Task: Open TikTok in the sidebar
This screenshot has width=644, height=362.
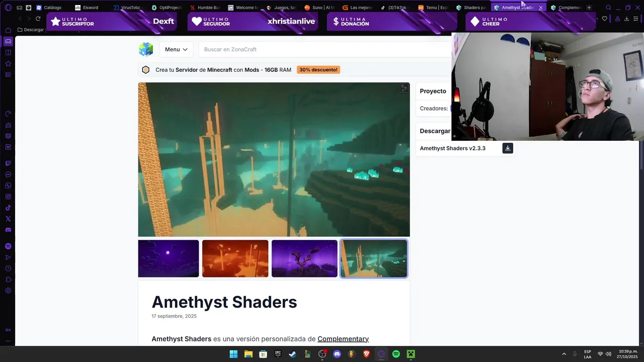Action: [x=8, y=208]
